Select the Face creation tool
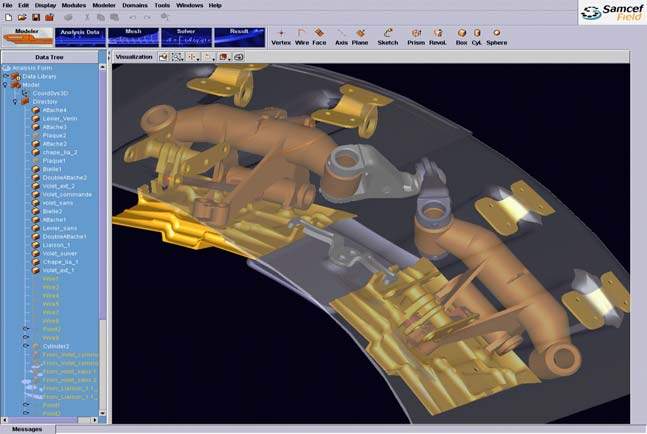The width and height of the screenshot is (647, 434). (x=319, y=37)
